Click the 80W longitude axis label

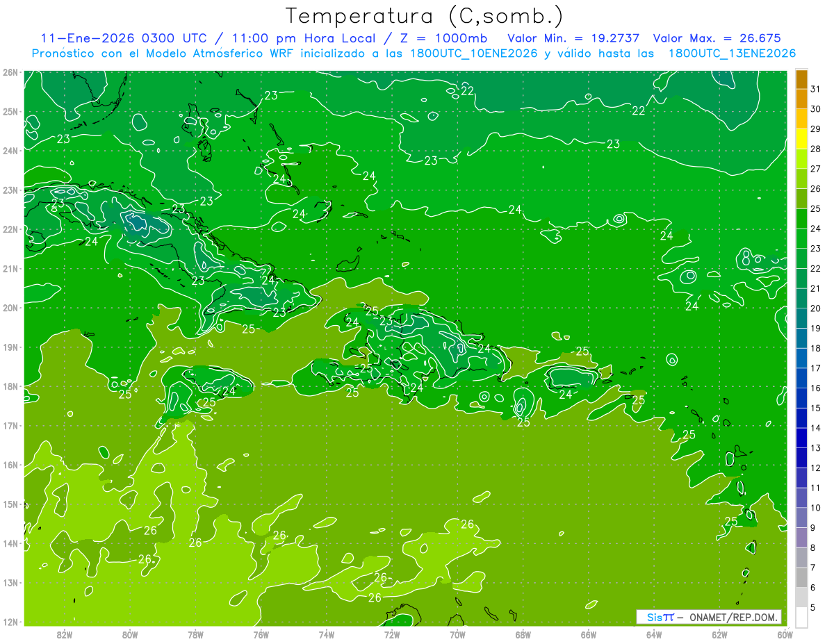pos(130,634)
